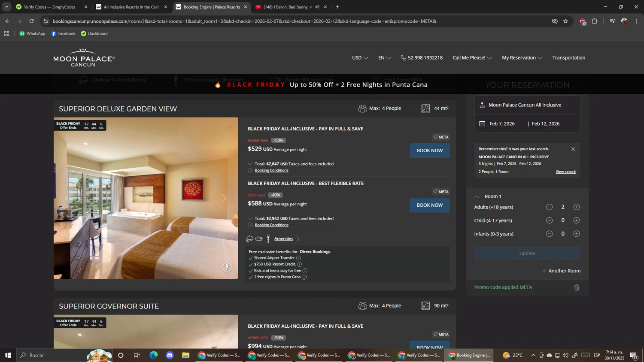Book the Pay in Full & Save rate for $529
Screen dimensions: 644x362
429,151
